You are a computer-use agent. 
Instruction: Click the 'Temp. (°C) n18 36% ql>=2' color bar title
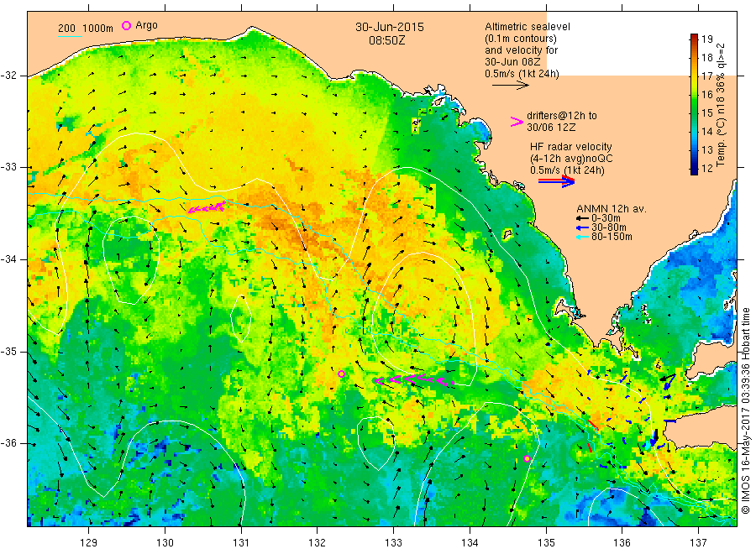click(x=722, y=105)
